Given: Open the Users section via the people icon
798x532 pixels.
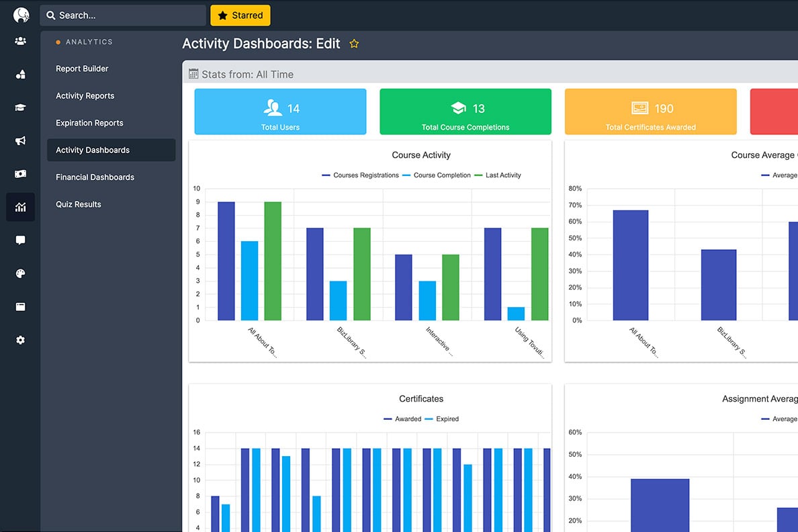Looking at the screenshot, I should pos(20,41).
